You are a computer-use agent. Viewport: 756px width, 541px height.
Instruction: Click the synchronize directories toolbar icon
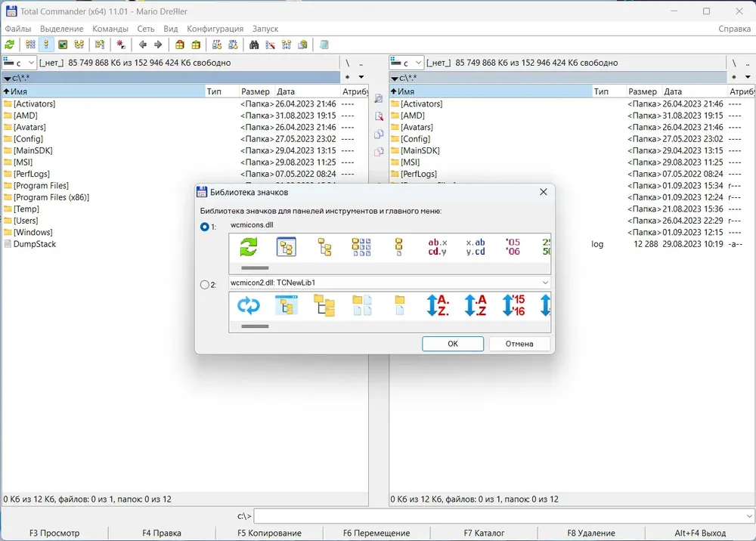tap(287, 45)
